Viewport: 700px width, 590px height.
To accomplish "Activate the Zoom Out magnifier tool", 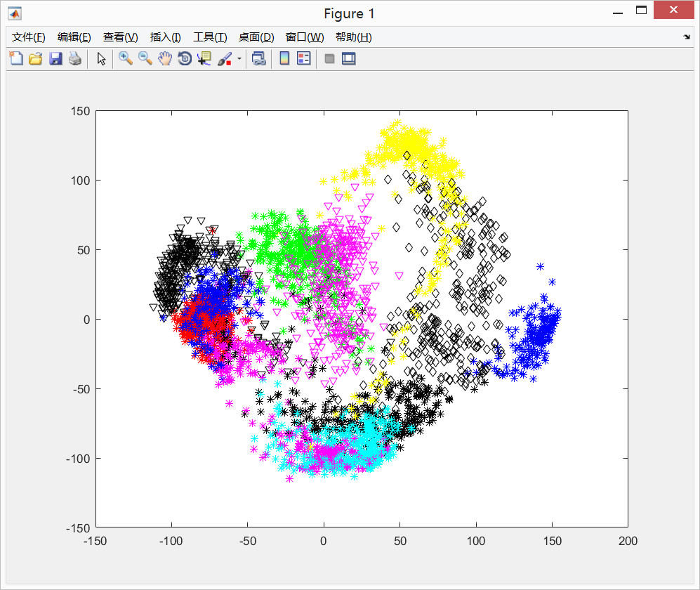I will click(145, 58).
